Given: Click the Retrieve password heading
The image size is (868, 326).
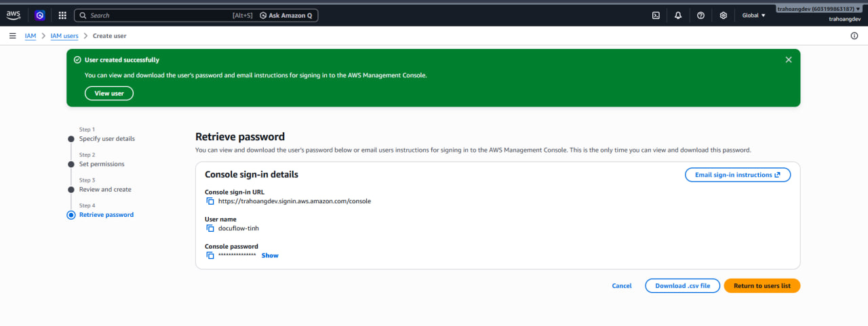Looking at the screenshot, I should (240, 137).
